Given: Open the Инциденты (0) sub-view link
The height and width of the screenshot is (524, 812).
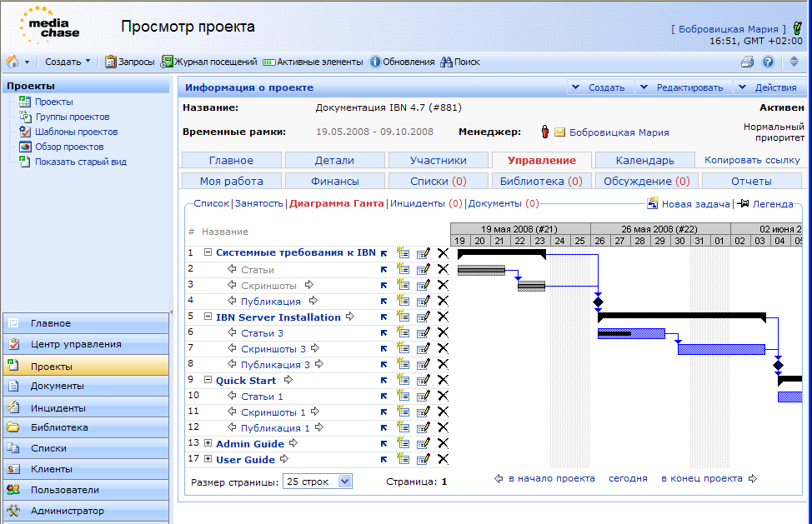Looking at the screenshot, I should (426, 203).
